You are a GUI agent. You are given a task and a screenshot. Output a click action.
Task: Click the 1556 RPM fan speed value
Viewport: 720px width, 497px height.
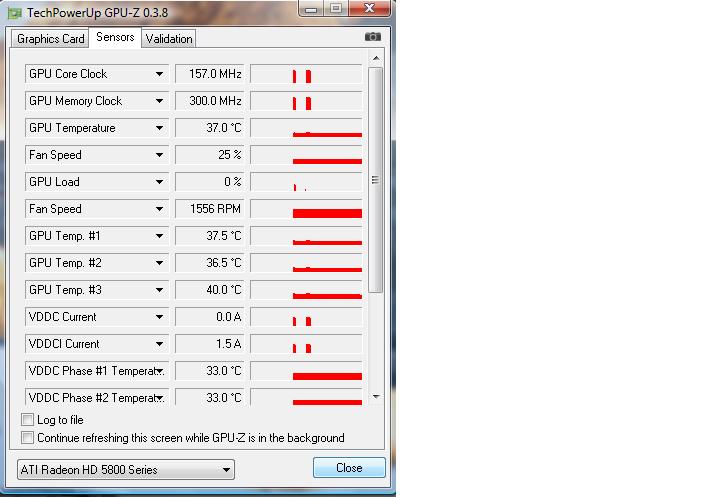pos(210,209)
